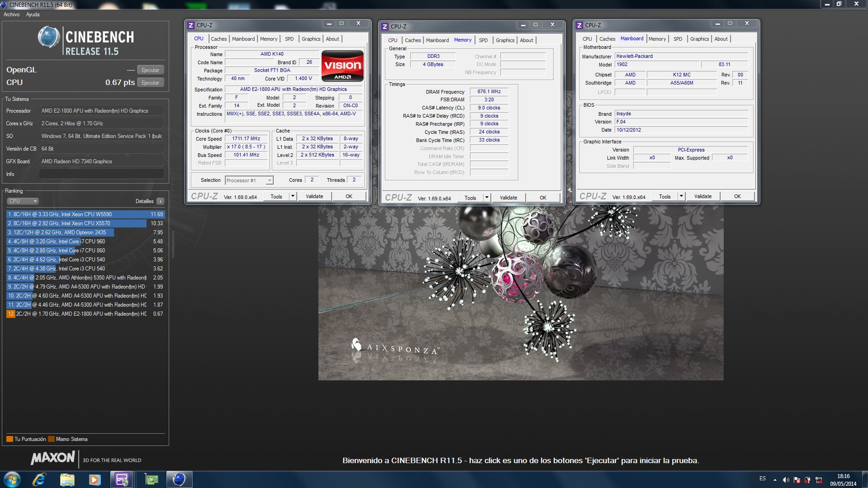The height and width of the screenshot is (488, 868).
Task: Open Tools dropdown arrow in Memory CPU-Z window
Action: pos(487,198)
